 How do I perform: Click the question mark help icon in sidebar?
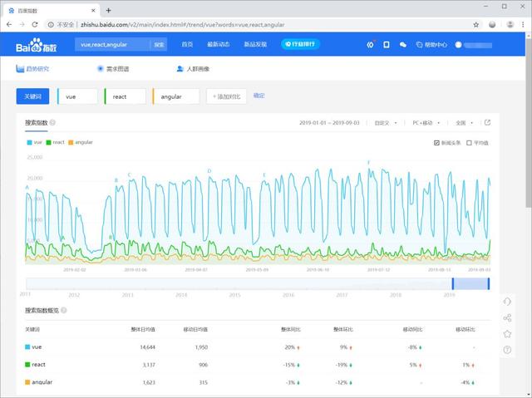(507, 350)
